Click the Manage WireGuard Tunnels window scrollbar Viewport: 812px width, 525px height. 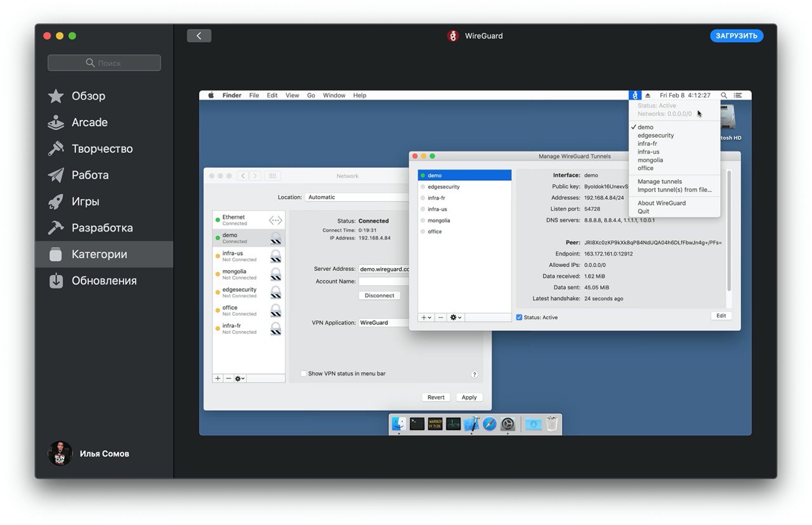coord(729,230)
